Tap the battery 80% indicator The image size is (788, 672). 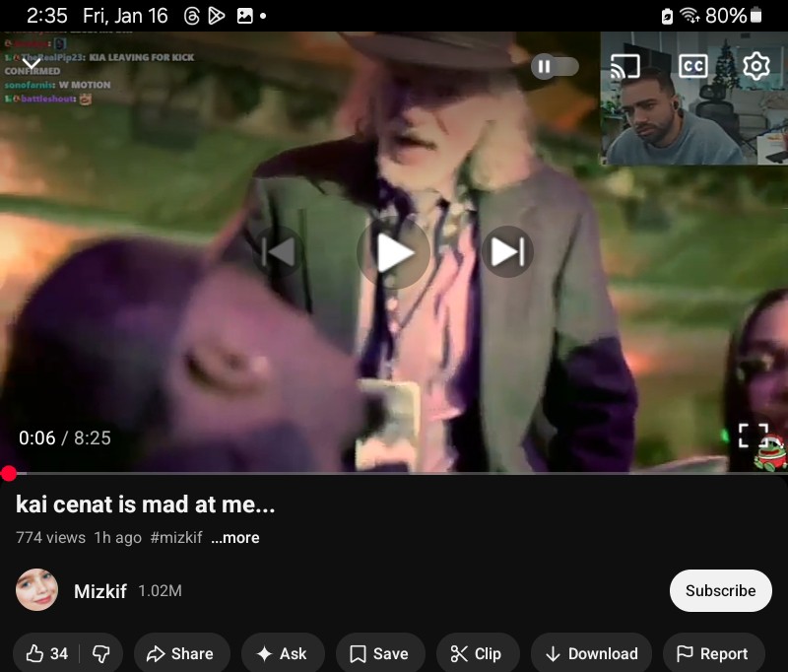[733, 16]
